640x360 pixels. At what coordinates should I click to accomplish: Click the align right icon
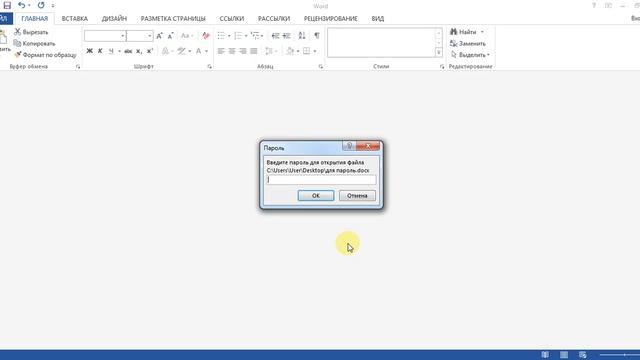point(243,51)
